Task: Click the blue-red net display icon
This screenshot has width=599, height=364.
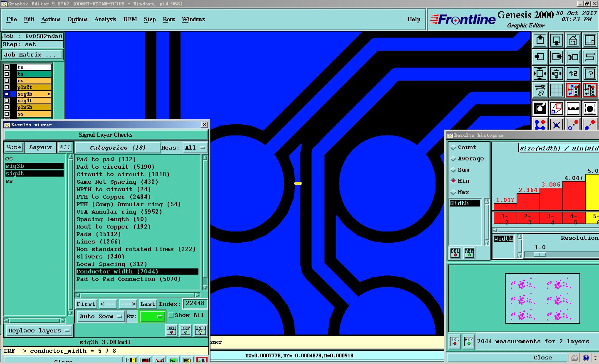Action: (x=573, y=90)
